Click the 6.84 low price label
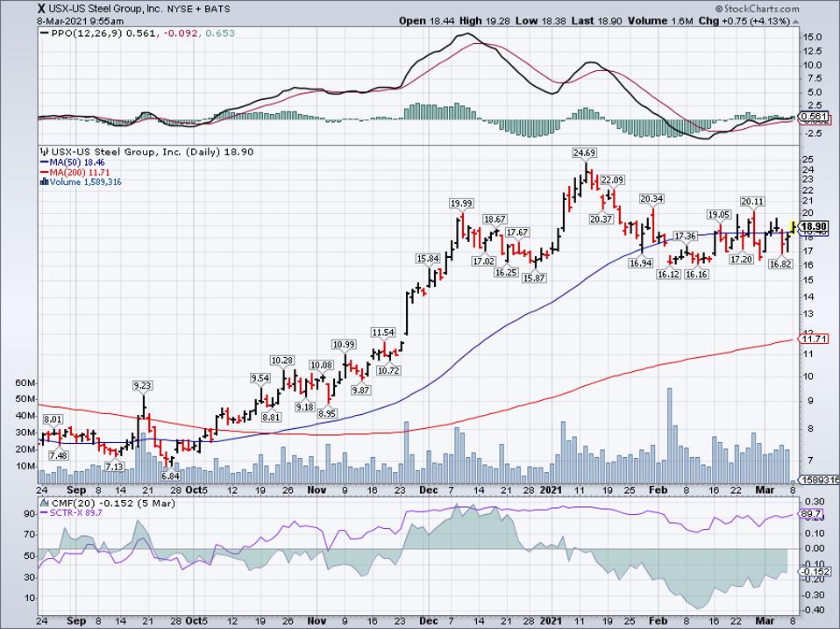Screen dimensions: 840x629 (x=170, y=475)
